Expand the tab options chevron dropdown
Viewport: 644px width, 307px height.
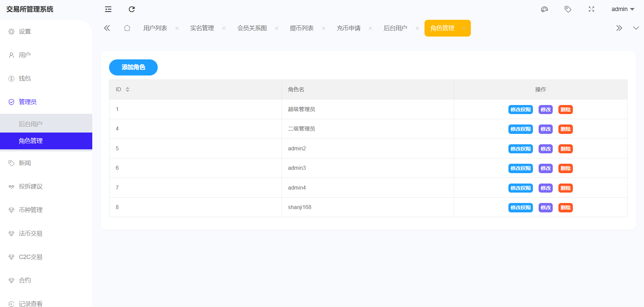[636, 28]
